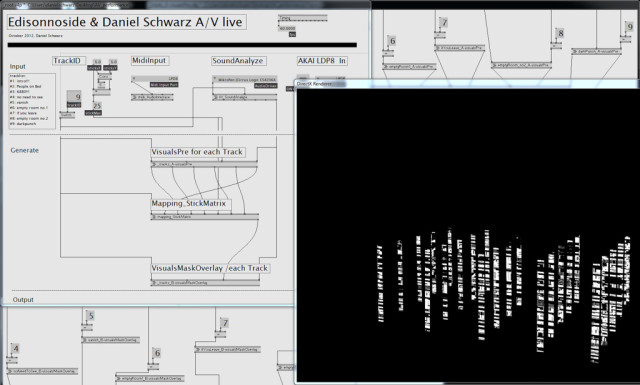Screen dimensions: 640x385
Task: Open the _tracks_B.visualMaskOverlay subpatch node
Action: click(x=205, y=283)
